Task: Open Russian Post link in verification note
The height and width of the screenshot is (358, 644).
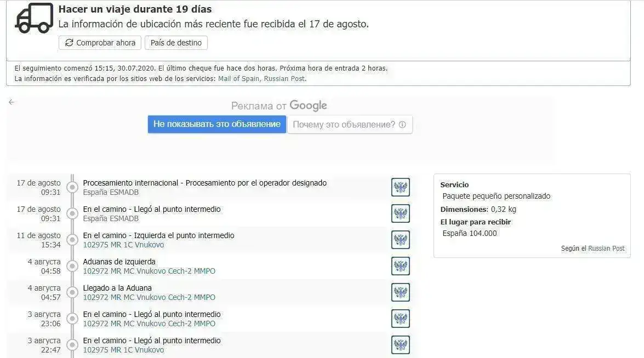Action: (x=284, y=79)
